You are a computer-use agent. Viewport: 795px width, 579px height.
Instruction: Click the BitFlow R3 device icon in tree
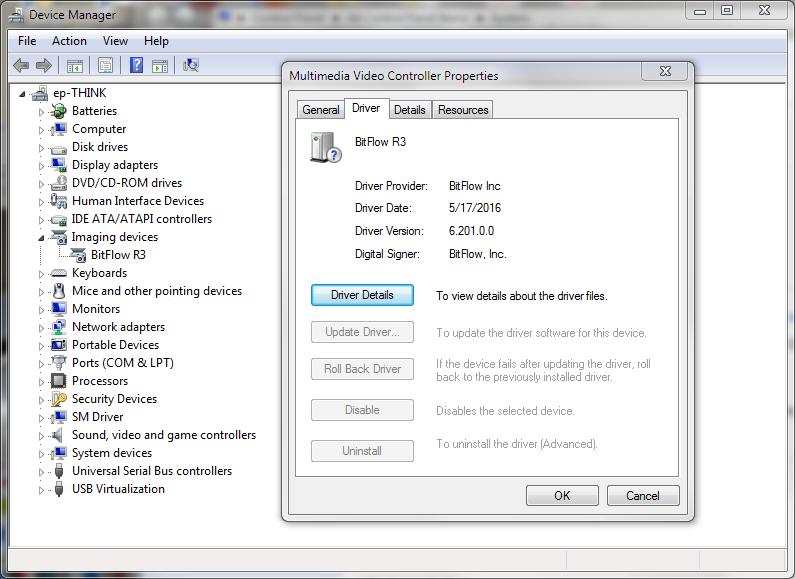(80, 255)
